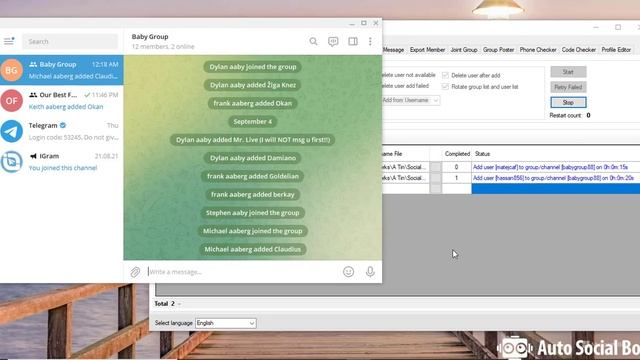Switch to the Export Member tab

[427, 49]
